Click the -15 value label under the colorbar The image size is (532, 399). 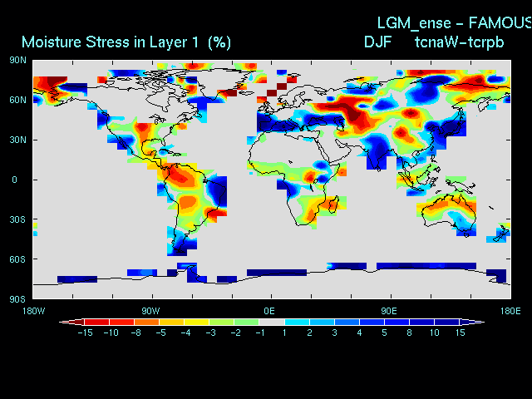click(84, 332)
